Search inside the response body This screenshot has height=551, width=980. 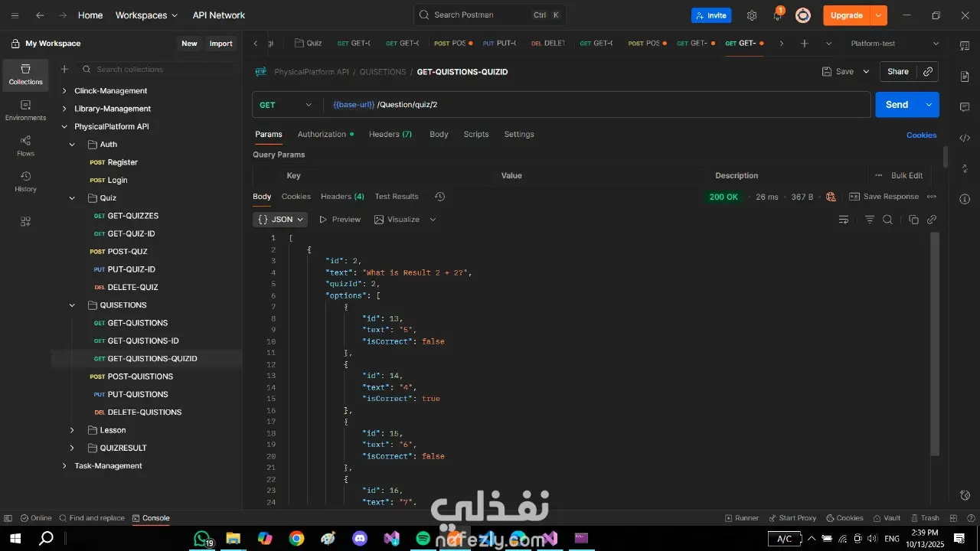887,220
